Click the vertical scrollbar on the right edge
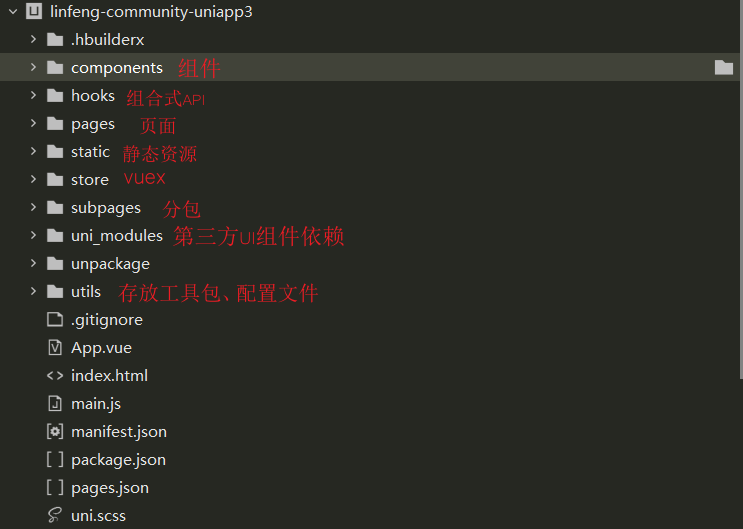Image resolution: width=743 pixels, height=529 pixels. tap(739, 200)
